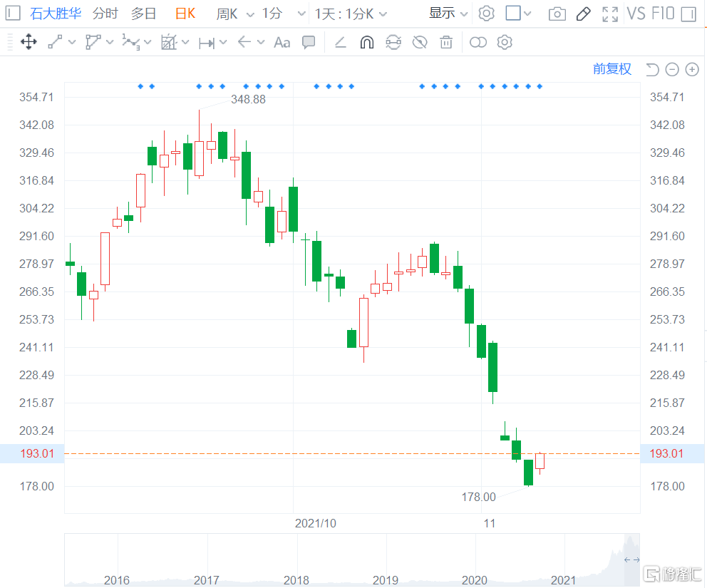
Task: Take a chart screenshot with camera icon
Action: coord(557,14)
